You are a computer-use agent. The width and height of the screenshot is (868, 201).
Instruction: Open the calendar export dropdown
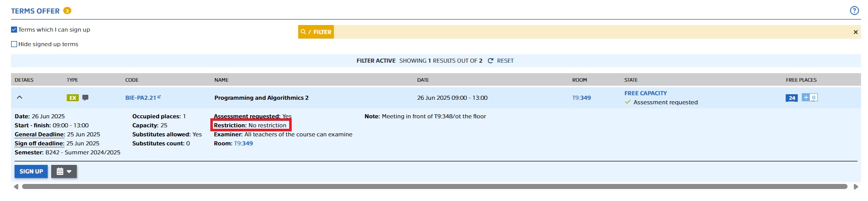[64, 171]
